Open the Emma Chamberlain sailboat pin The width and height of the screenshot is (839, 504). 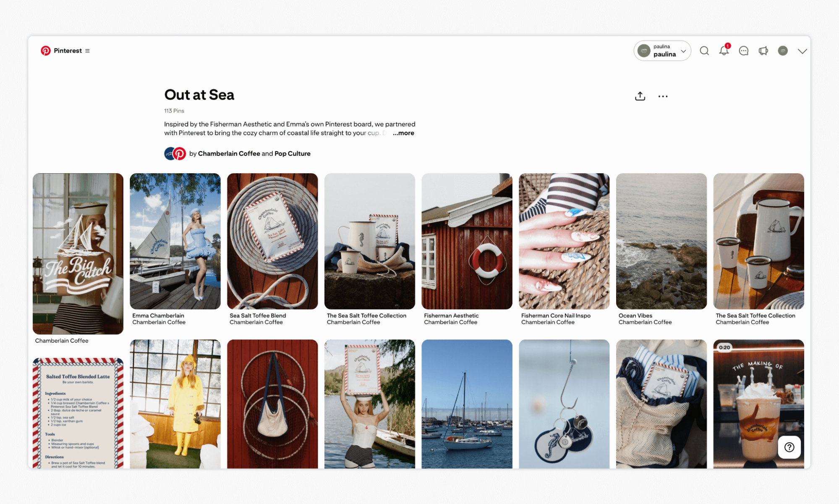175,241
